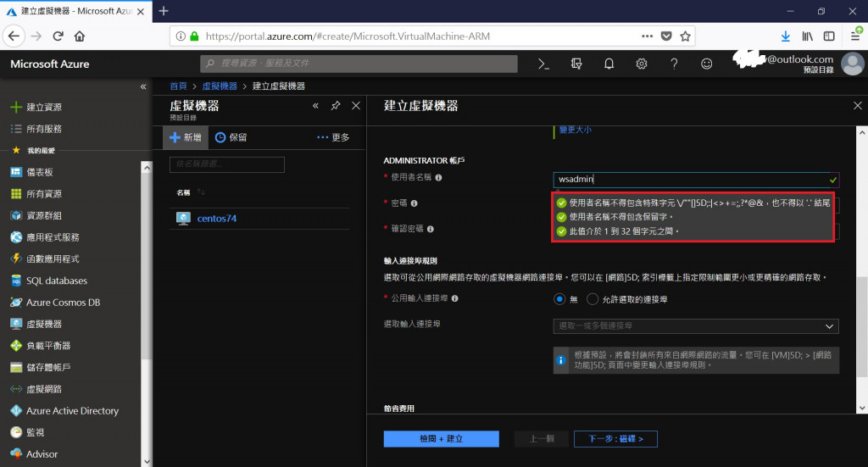Open browser library icon
The width and height of the screenshot is (868, 467).
807,36
